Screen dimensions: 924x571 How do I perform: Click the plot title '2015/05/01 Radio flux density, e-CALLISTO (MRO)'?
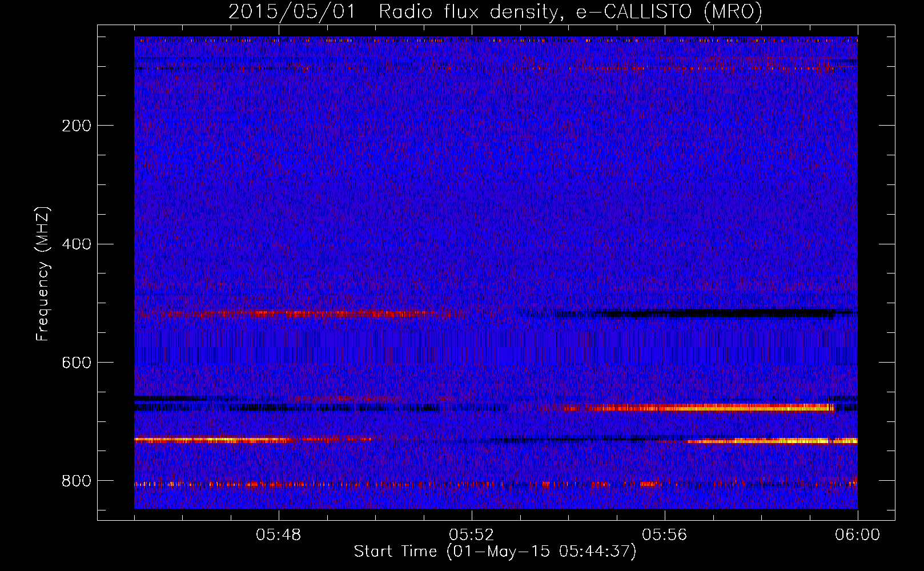click(495, 11)
